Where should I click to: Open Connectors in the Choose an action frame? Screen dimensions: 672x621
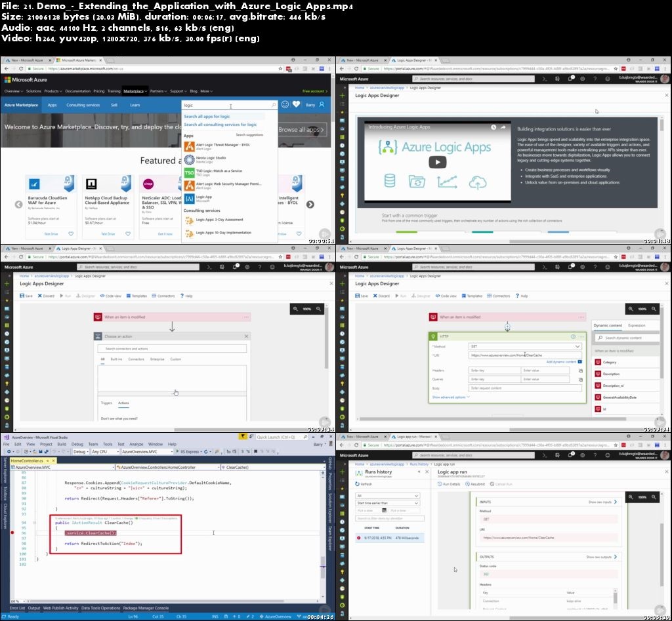[163, 296]
